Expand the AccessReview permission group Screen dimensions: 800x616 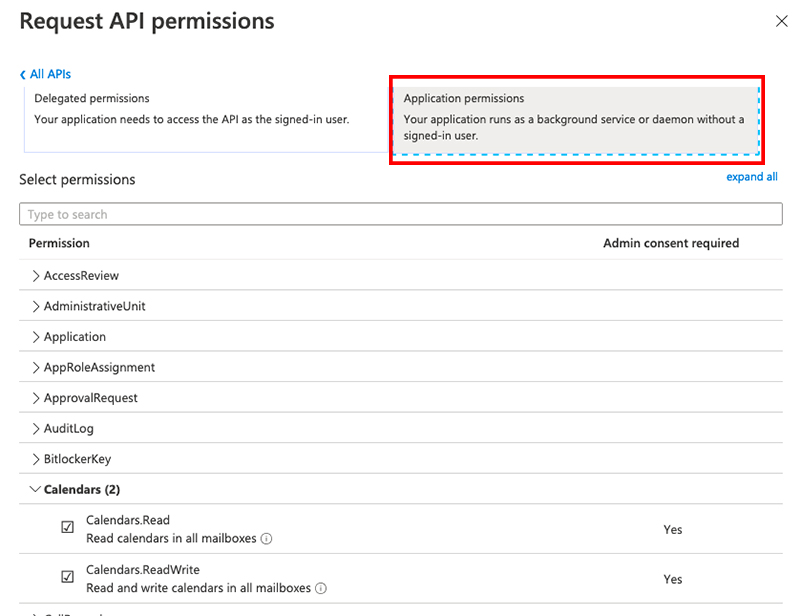(x=401, y=276)
